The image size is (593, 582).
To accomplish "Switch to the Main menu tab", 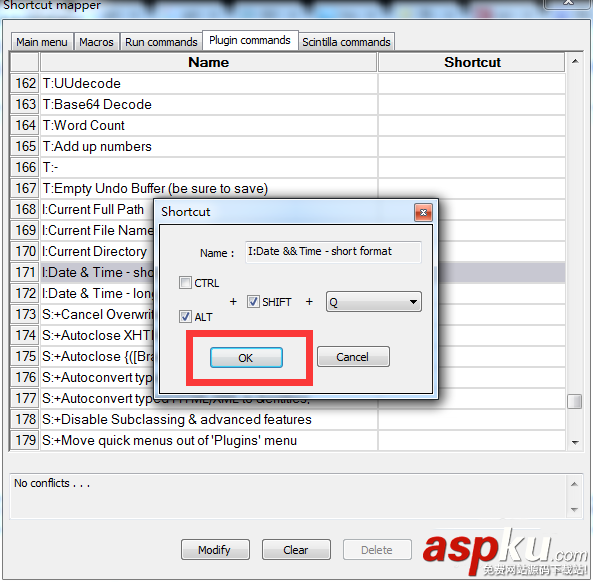I will [x=42, y=42].
